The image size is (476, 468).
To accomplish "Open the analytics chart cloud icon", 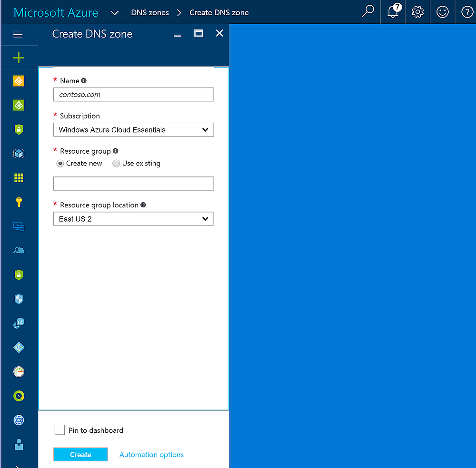I will coord(19,323).
